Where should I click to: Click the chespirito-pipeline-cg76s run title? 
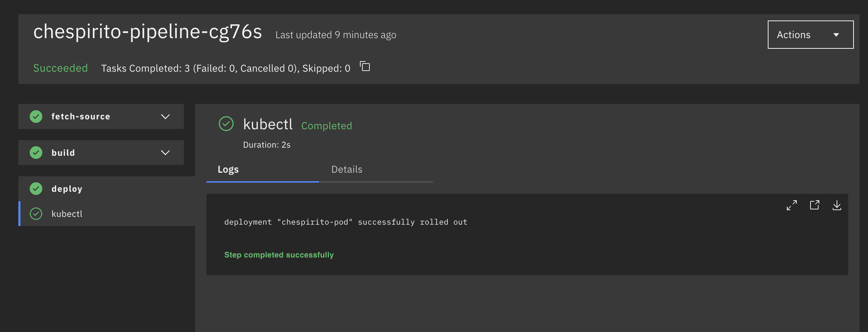pos(147,32)
